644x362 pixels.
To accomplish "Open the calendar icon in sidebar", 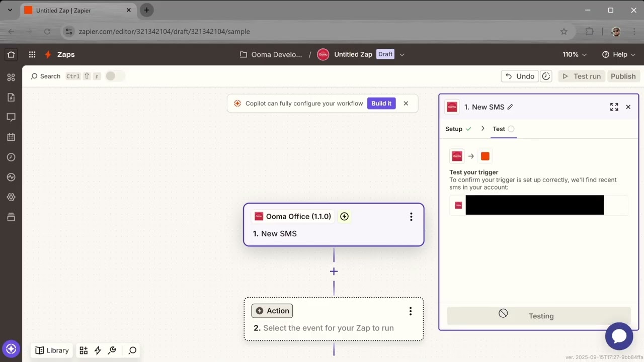I will pos(11,137).
